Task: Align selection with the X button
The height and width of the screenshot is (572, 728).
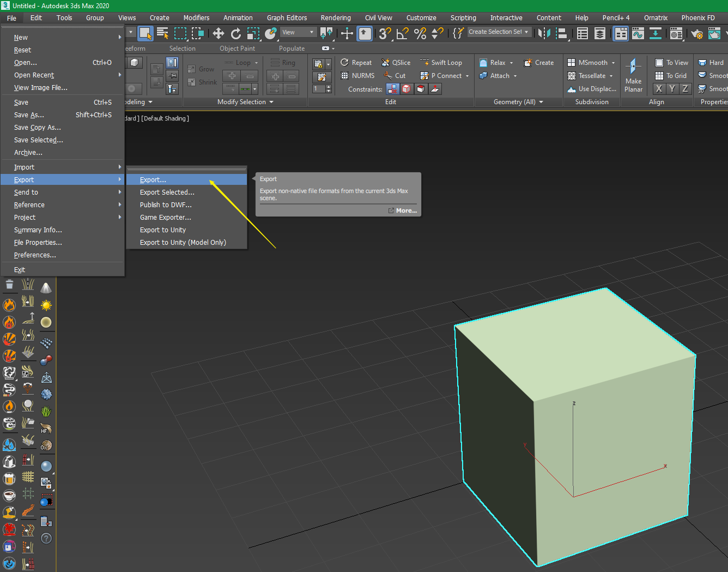Action: [659, 89]
